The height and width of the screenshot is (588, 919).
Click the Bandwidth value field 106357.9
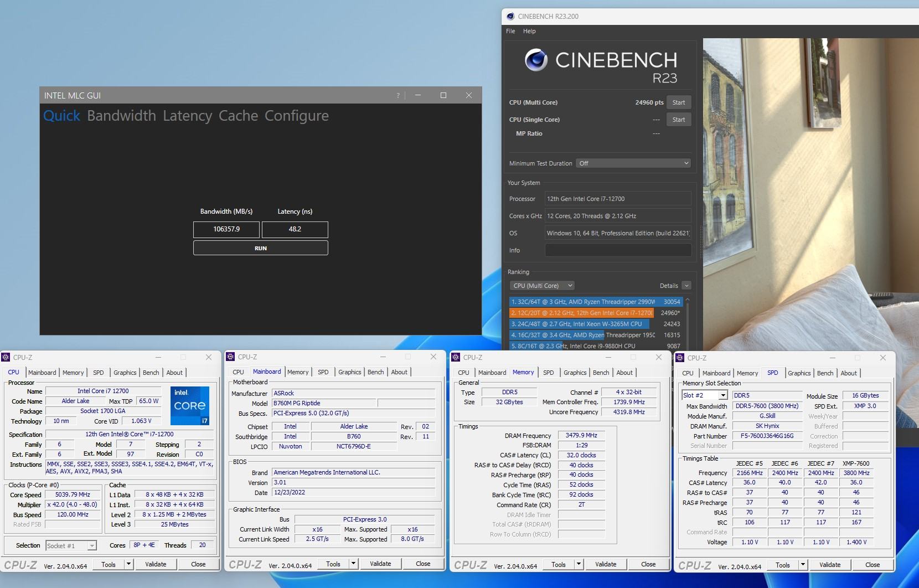pos(226,229)
